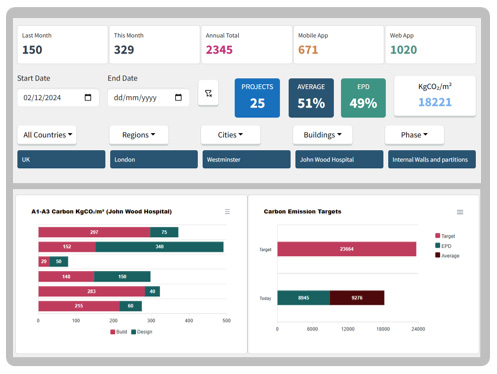Click the Build bar segment labeled 148
Image resolution: width=497 pixels, height=374 pixels.
tap(66, 276)
